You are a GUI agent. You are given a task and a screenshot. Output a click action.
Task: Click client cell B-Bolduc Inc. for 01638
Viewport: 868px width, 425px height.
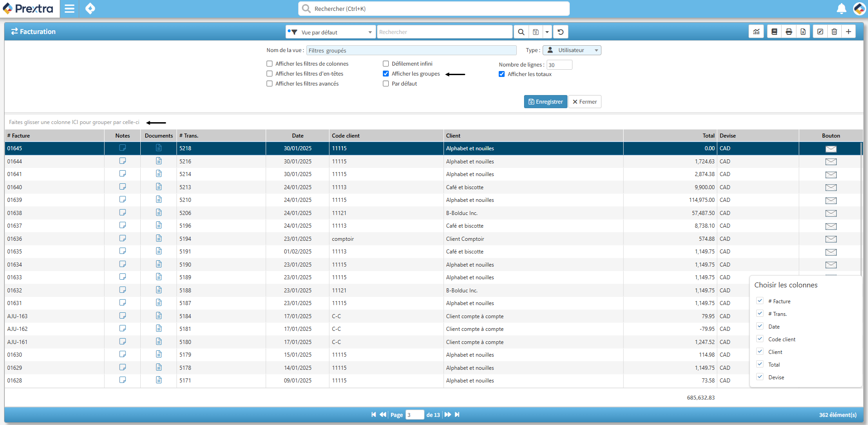coord(534,213)
